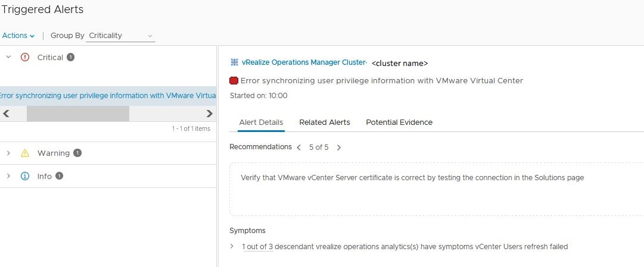The width and height of the screenshot is (644, 267).
Task: Expand the Info alerts group
Action: pos(8,176)
